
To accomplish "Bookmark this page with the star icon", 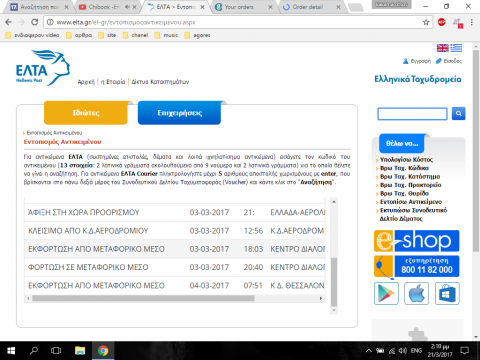I will point(426,22).
